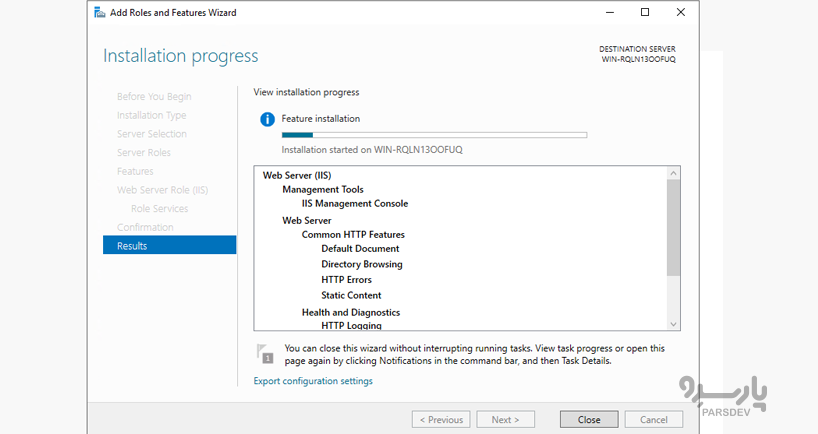The height and width of the screenshot is (434, 818).
Task: Click the Feature installation label
Action: [x=321, y=119]
